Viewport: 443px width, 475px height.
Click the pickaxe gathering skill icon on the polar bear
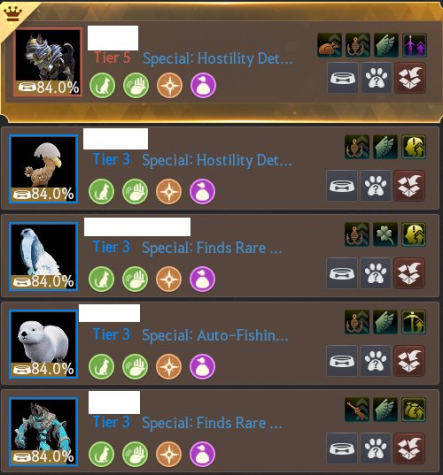413,322
